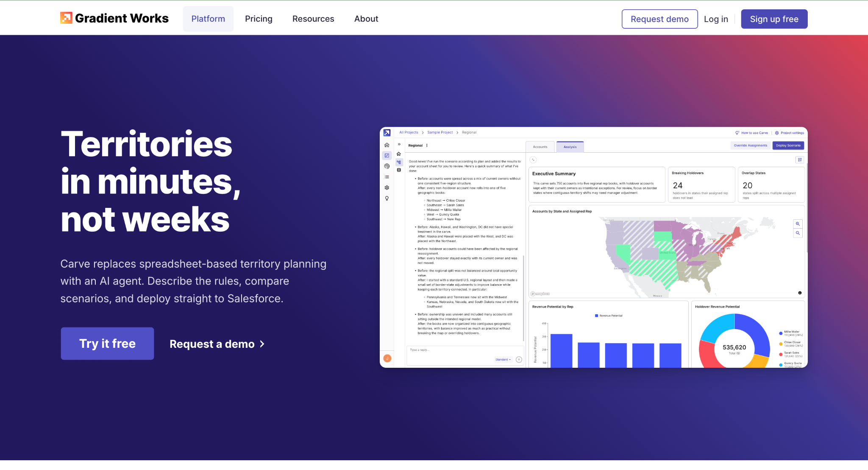Select the hierarchy tree icon beside the chat

click(399, 162)
